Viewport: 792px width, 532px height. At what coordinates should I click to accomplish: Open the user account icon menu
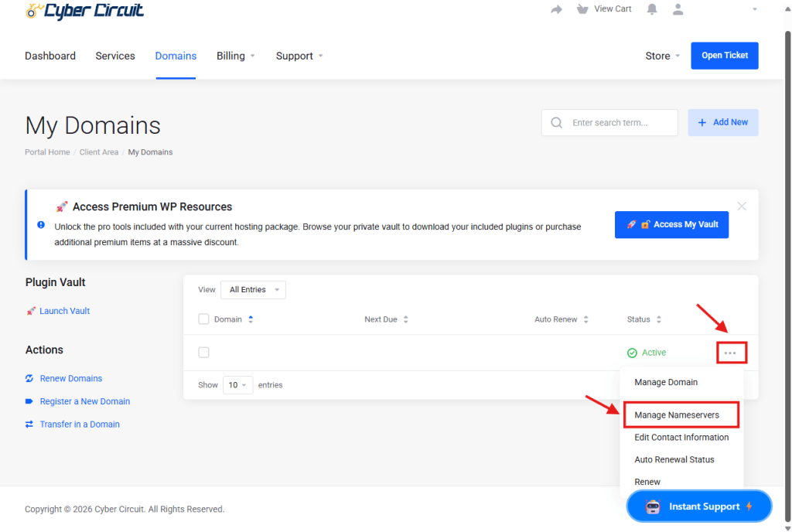678,9
